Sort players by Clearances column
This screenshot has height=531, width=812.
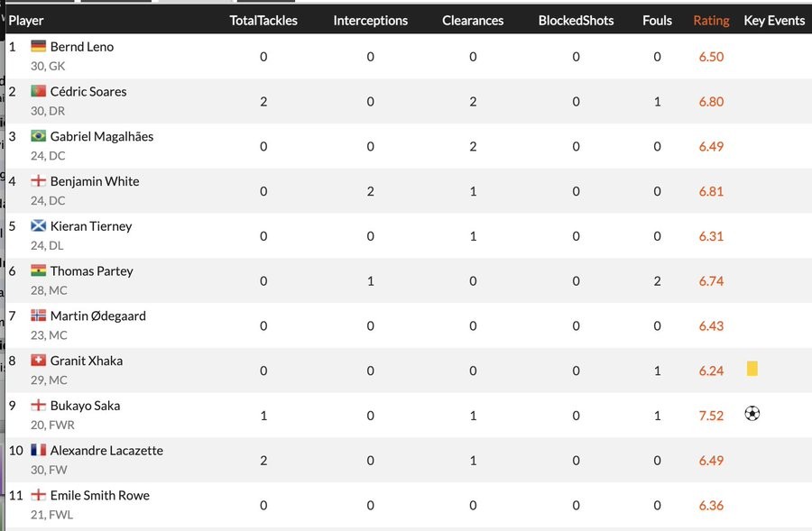[473, 20]
